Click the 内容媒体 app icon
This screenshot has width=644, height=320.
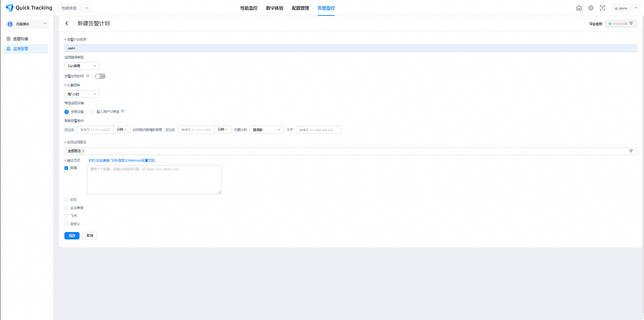[10, 24]
